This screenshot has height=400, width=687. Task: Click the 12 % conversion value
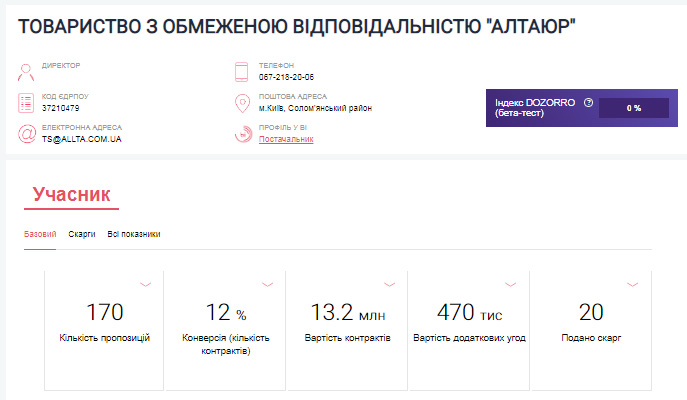[226, 312]
